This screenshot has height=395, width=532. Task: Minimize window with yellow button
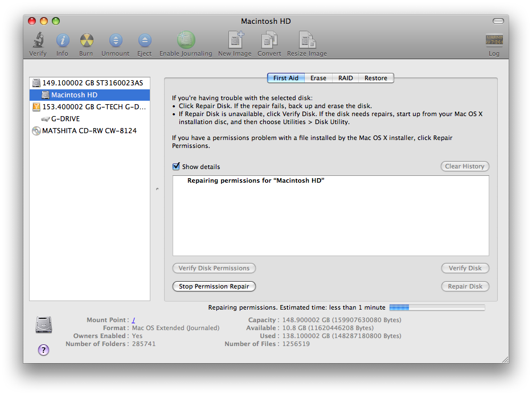point(44,21)
